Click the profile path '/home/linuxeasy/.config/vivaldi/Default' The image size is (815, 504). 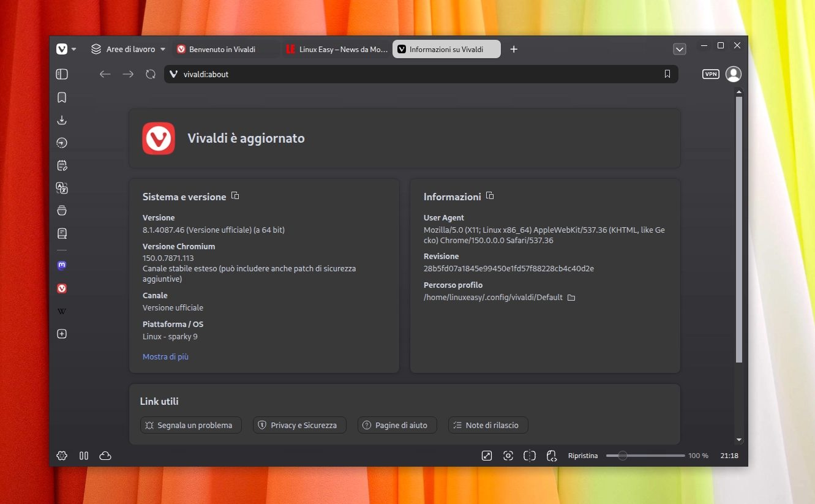point(493,298)
